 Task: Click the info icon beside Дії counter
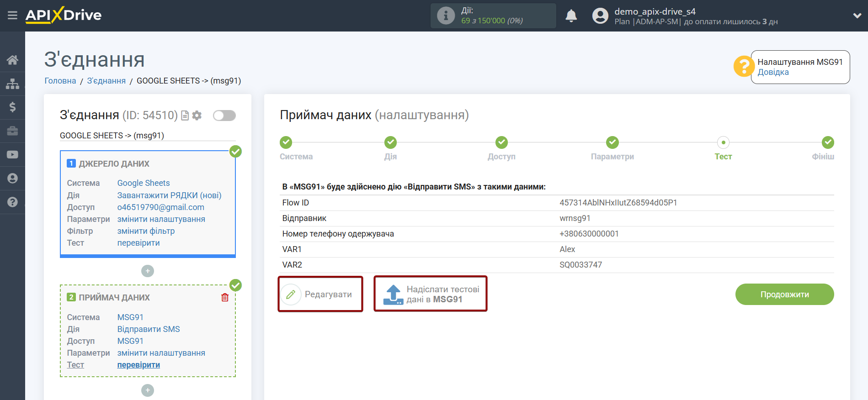(446, 16)
